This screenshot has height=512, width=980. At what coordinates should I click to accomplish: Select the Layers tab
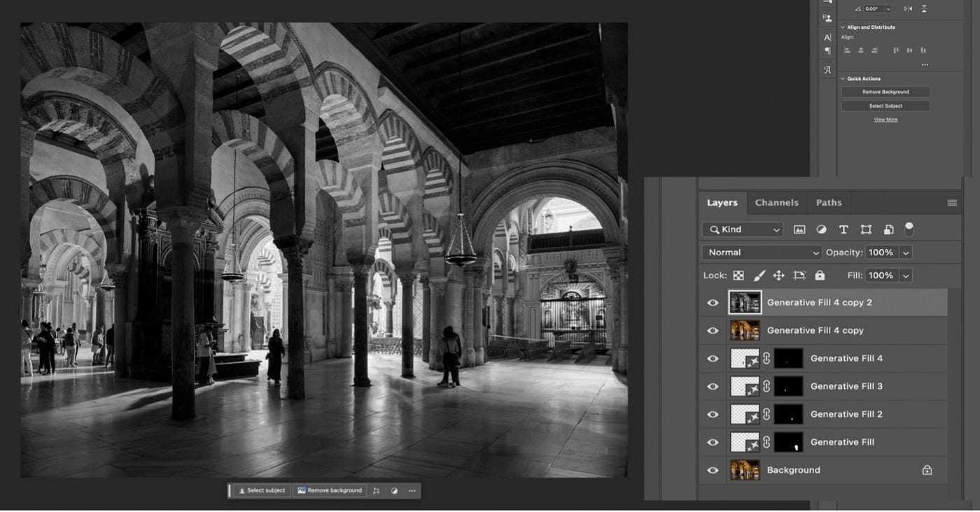tap(722, 203)
